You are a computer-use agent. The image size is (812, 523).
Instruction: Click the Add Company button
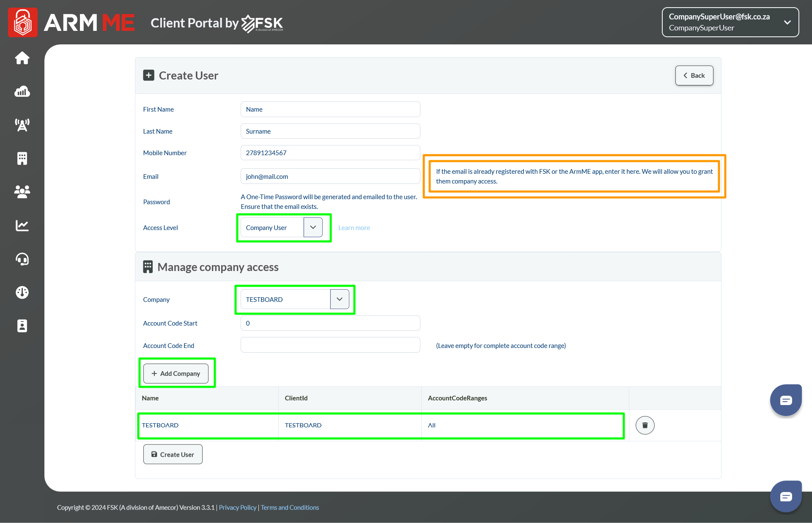pyautogui.click(x=176, y=374)
